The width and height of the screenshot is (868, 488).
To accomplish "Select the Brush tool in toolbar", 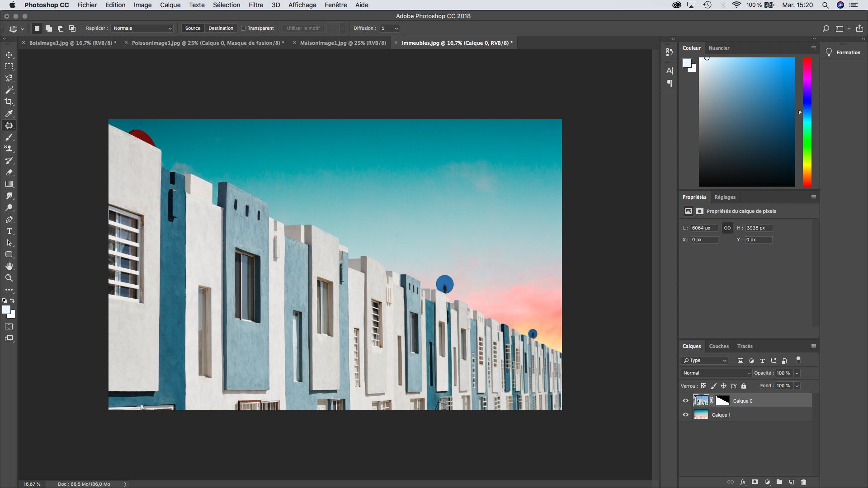I will click(x=9, y=137).
